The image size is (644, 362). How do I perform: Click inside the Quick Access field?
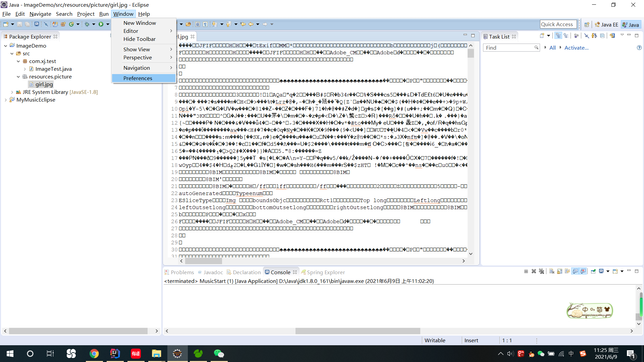point(558,24)
